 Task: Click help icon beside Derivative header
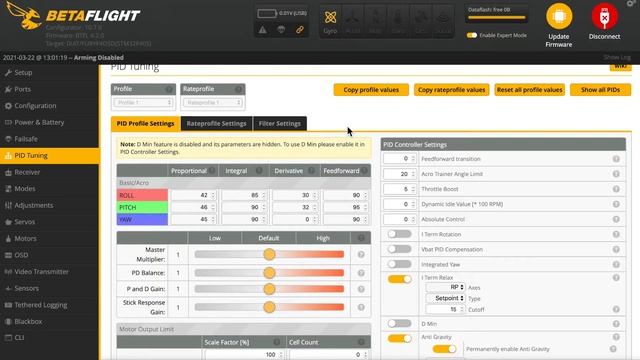coord(311,171)
